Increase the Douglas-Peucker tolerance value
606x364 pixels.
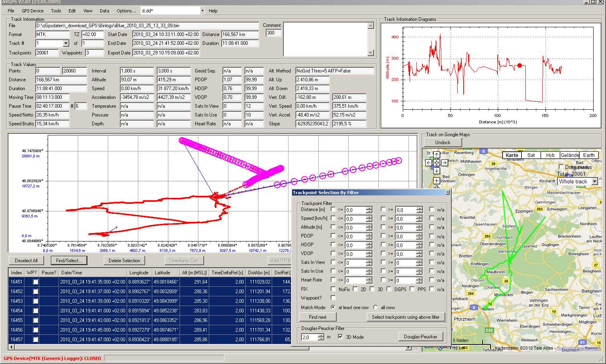321,335
